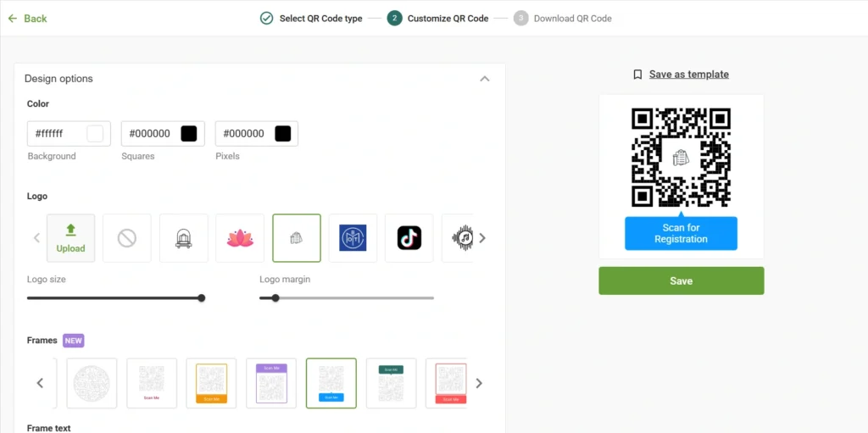The image size is (868, 433).
Task: Click the black Squares color swatch
Action: click(189, 133)
